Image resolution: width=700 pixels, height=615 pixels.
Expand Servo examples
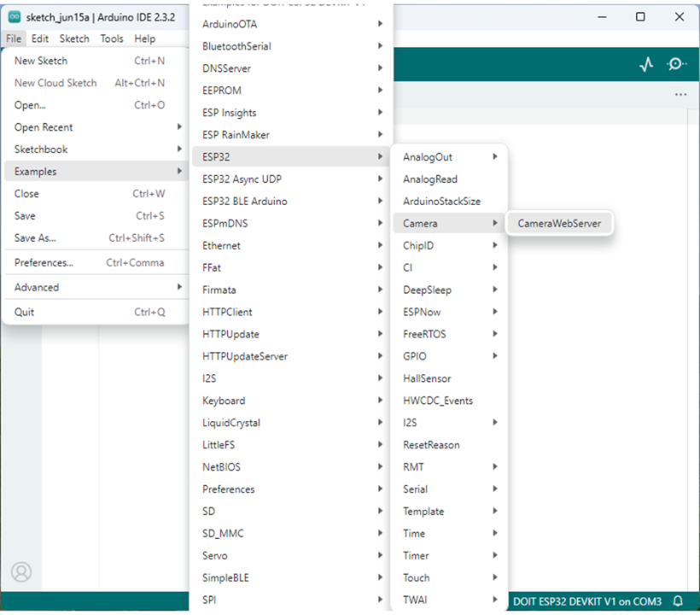291,555
